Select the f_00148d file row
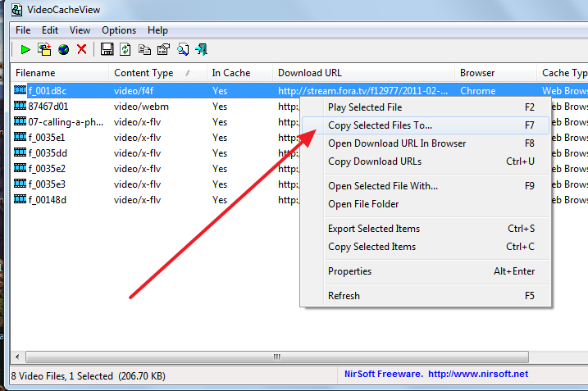588x391 pixels. [156, 200]
